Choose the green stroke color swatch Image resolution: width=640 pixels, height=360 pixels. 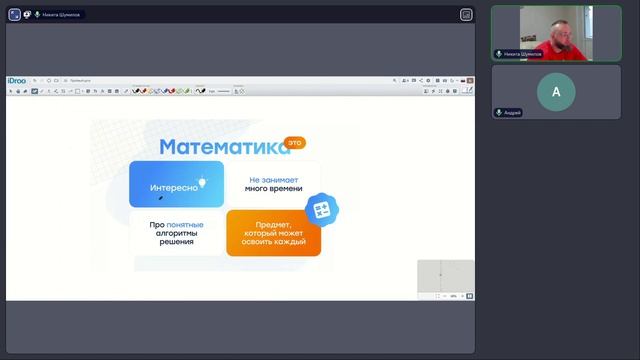pyautogui.click(x=187, y=91)
